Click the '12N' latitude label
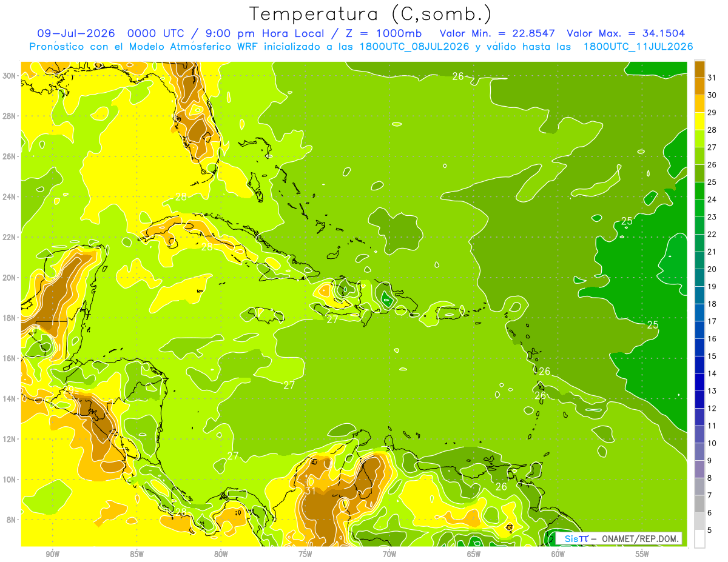This screenshot has height=562, width=728. pos(8,439)
